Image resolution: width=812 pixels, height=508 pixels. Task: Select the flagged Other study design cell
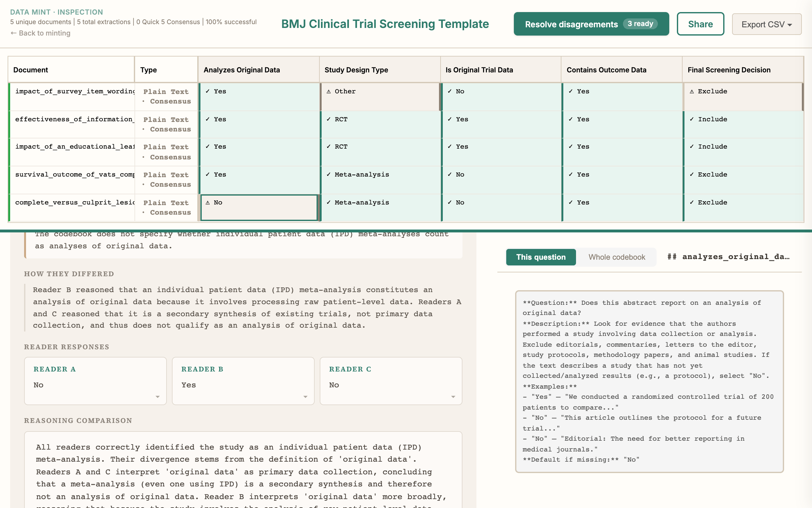pos(380,97)
